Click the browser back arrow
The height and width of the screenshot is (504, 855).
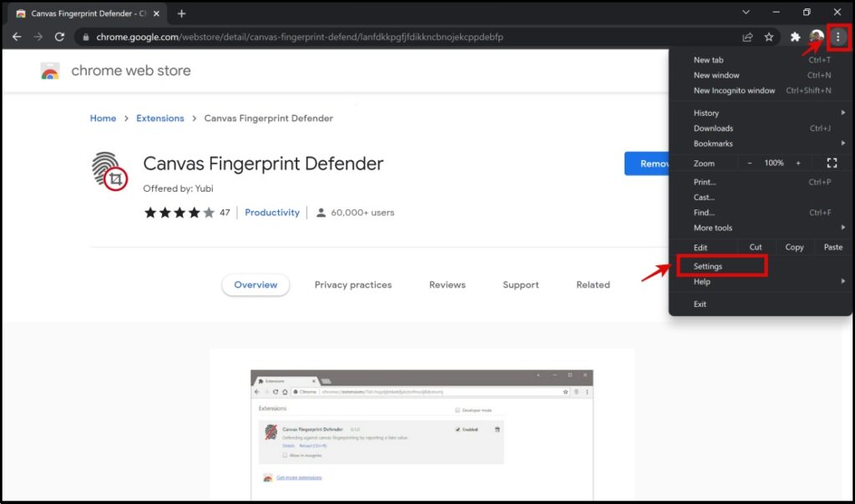(17, 37)
